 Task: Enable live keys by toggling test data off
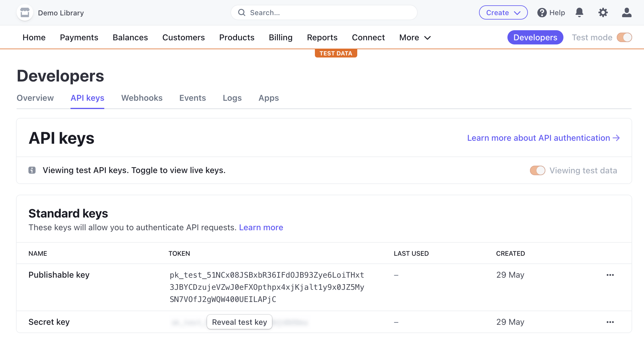pyautogui.click(x=537, y=170)
